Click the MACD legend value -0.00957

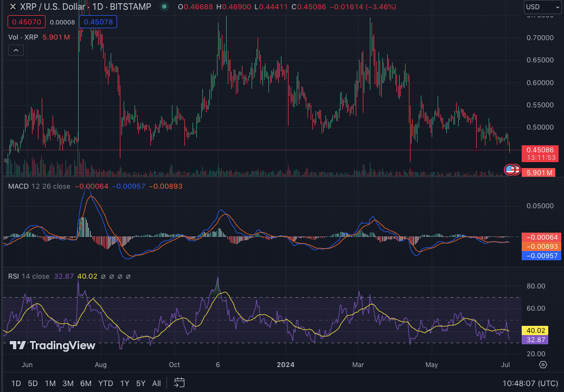tap(129, 187)
